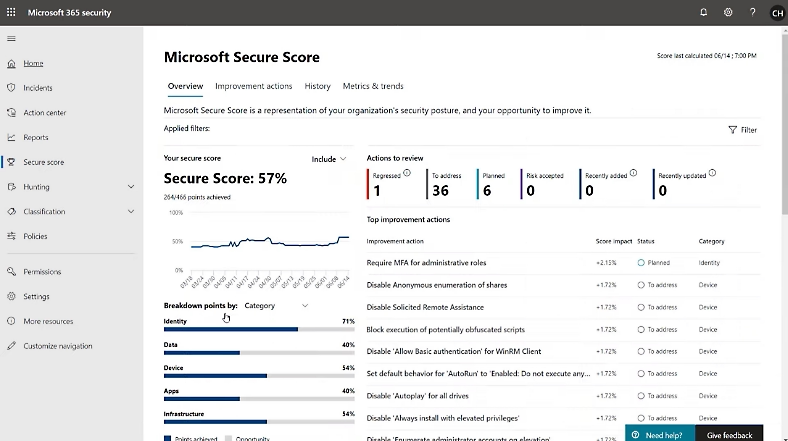Click the Identity progress bar
Screen dimensions: 788x441
pos(258,329)
